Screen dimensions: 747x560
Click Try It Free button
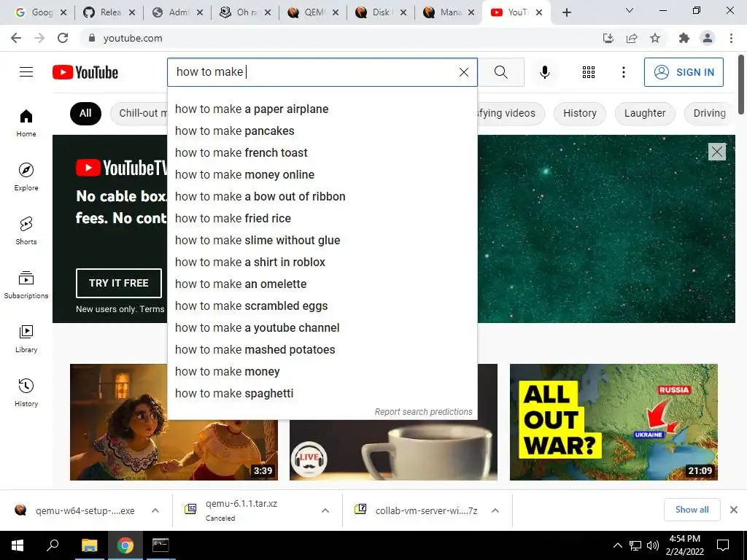(119, 283)
